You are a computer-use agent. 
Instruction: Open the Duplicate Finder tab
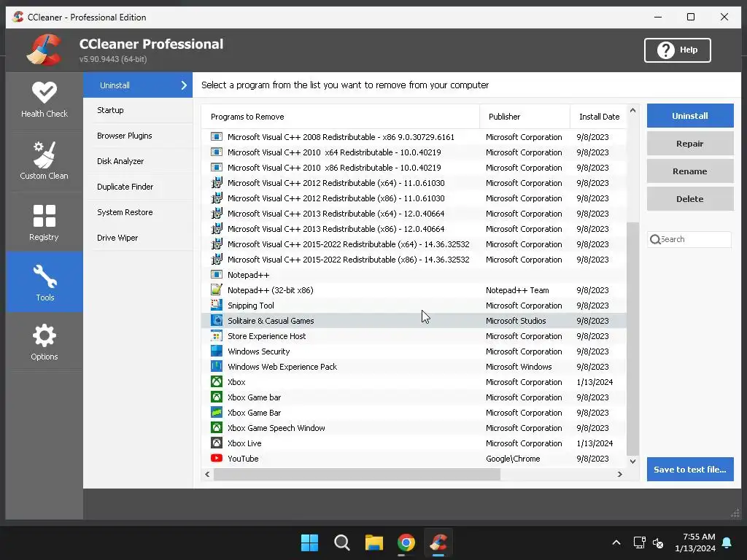tap(138, 187)
